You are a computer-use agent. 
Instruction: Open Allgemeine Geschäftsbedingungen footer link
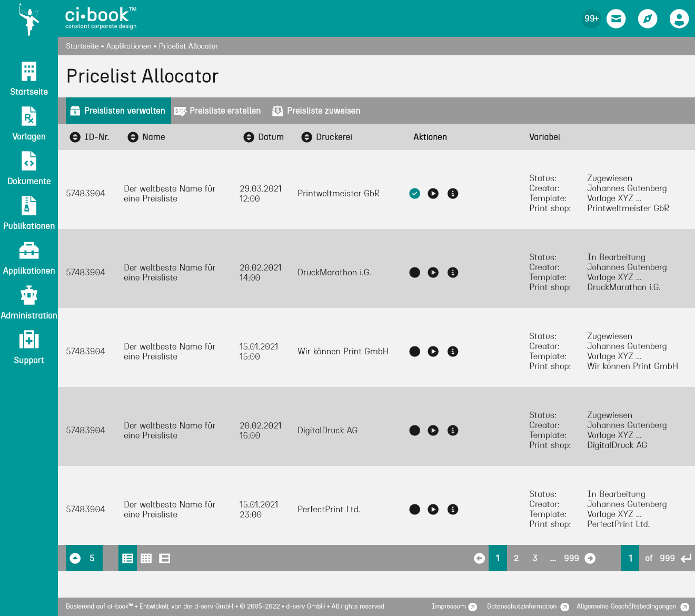(x=633, y=607)
